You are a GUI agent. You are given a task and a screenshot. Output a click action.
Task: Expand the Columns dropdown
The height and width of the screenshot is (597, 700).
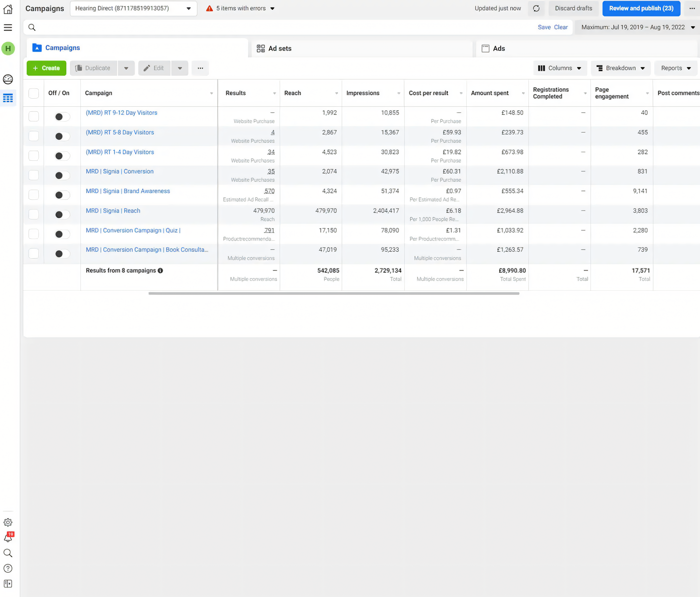(x=560, y=68)
